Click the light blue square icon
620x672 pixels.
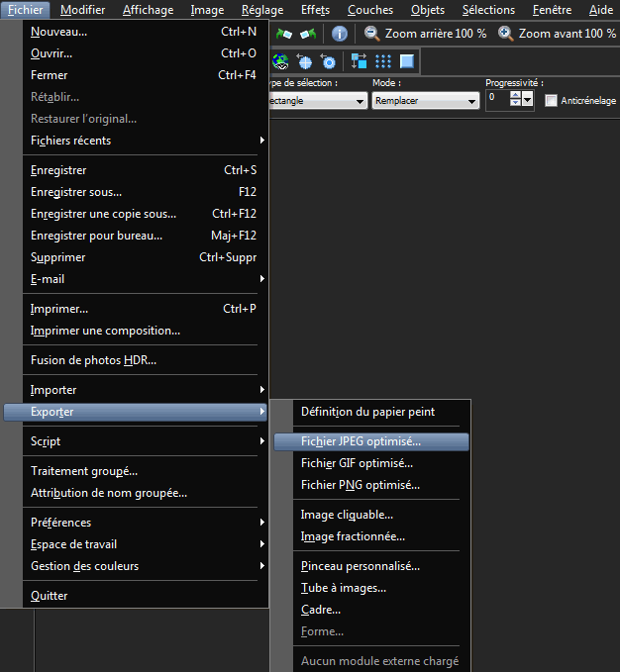406,61
